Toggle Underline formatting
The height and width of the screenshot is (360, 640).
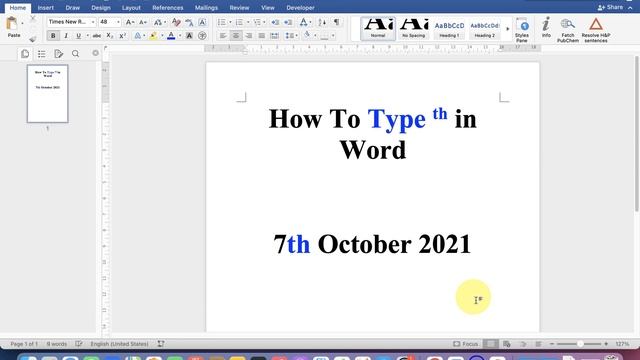coord(78,36)
